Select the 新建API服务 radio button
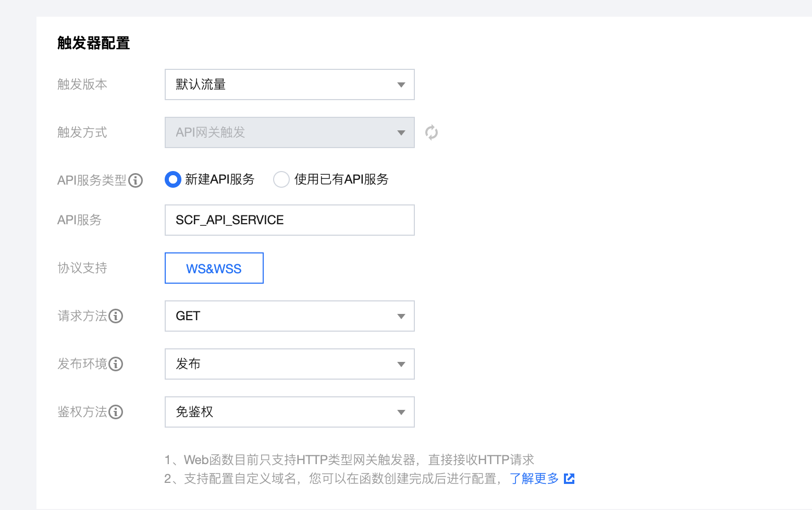The height and width of the screenshot is (510, 812). (x=173, y=179)
